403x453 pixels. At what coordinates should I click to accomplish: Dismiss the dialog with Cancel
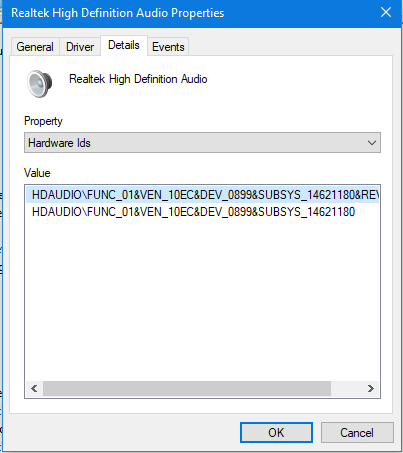point(357,433)
